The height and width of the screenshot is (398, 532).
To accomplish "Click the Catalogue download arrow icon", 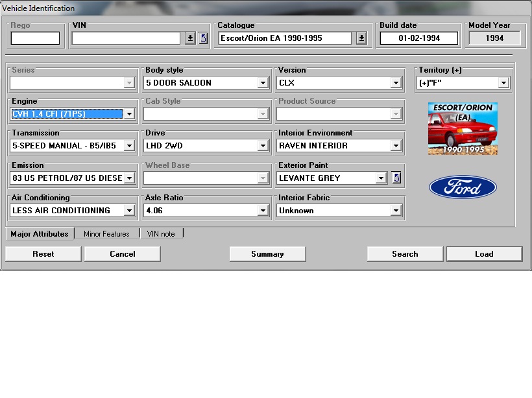I will click(x=361, y=38).
